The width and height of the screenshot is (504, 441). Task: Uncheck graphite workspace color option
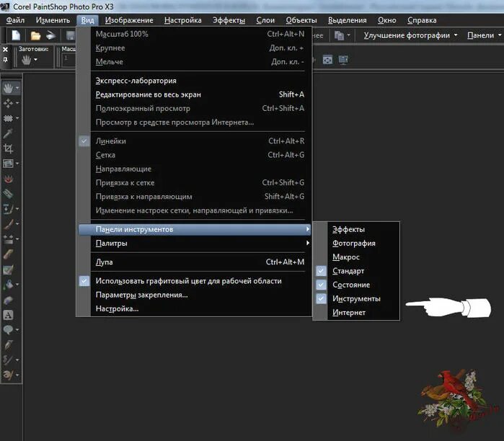pyautogui.click(x=84, y=281)
